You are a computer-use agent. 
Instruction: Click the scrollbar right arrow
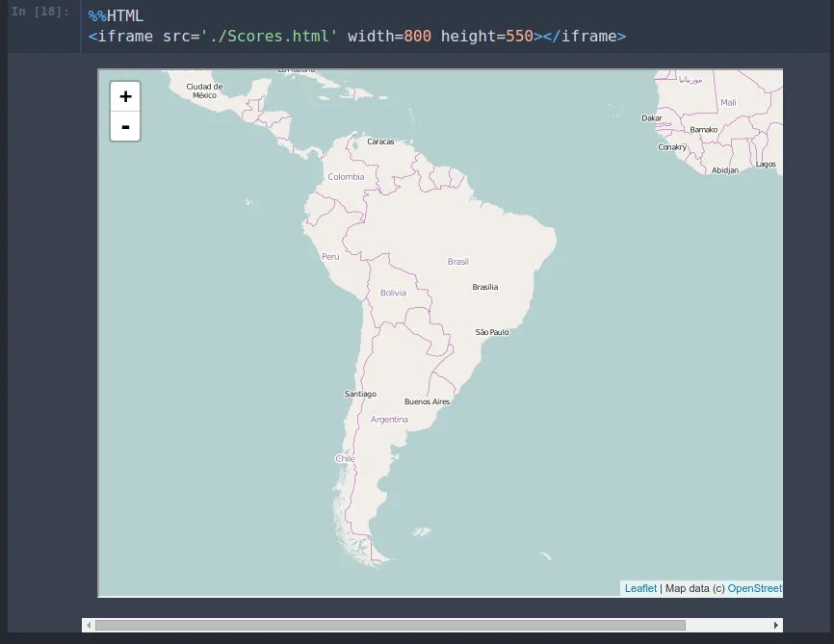(776, 625)
